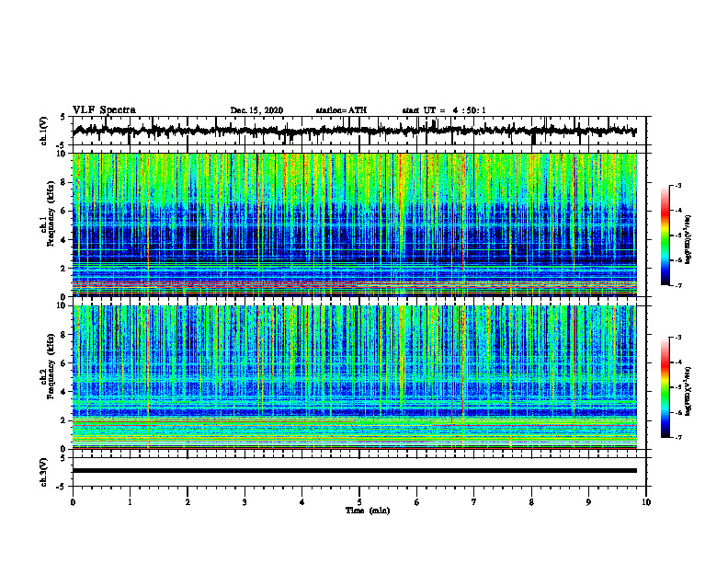This screenshot has height=563, width=728.
Task: Click time axis tick label "10"
Action: [x=646, y=502]
